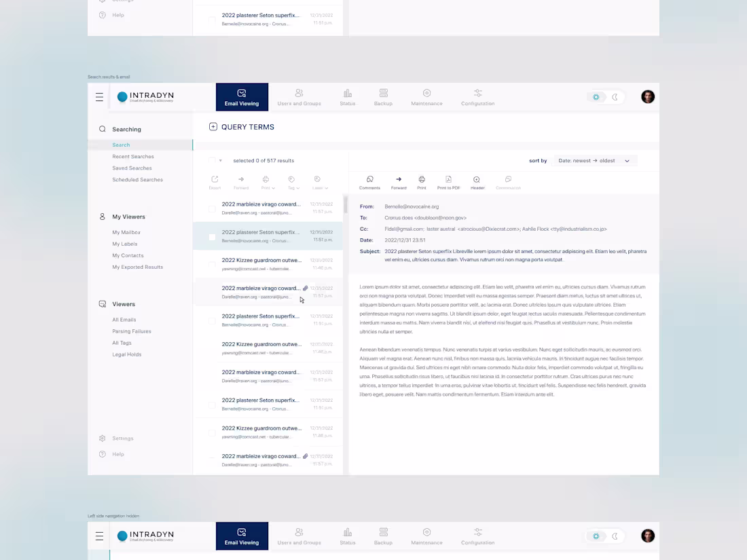
Task: Expand the Query Terms section
Action: pos(213,126)
